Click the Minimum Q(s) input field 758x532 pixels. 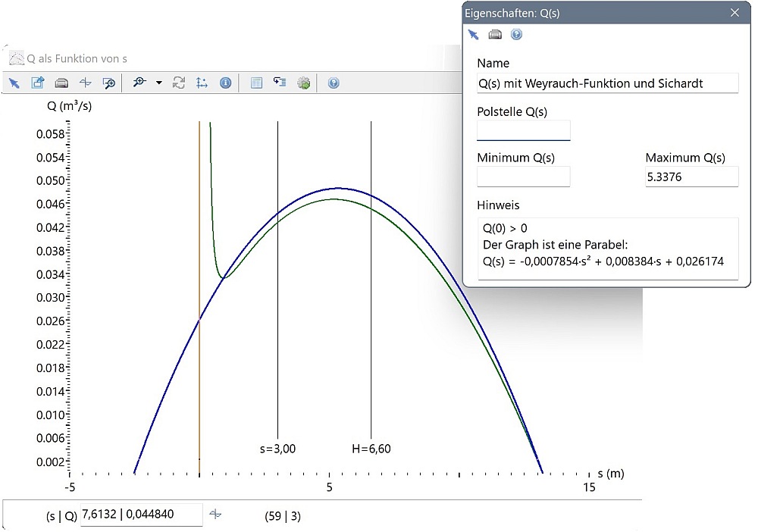tap(523, 177)
